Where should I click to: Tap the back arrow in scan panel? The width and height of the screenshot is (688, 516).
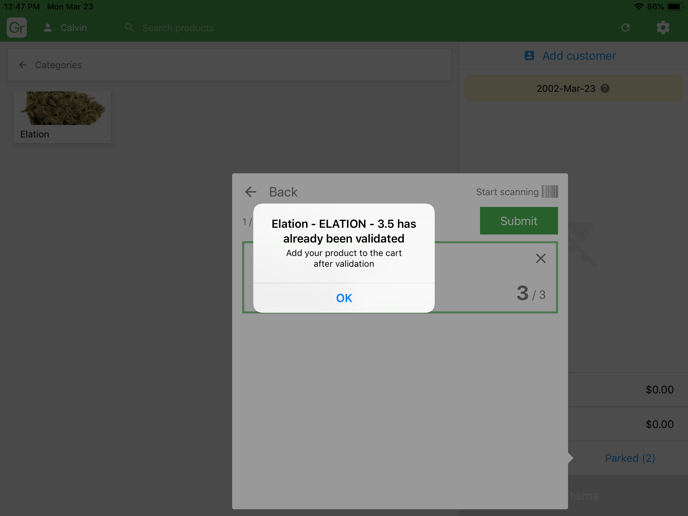(251, 192)
